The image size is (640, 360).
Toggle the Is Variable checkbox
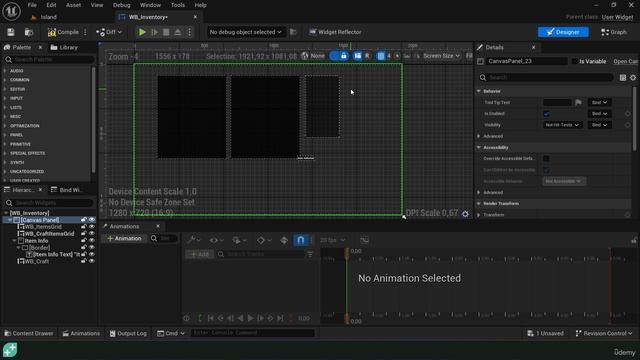point(575,61)
